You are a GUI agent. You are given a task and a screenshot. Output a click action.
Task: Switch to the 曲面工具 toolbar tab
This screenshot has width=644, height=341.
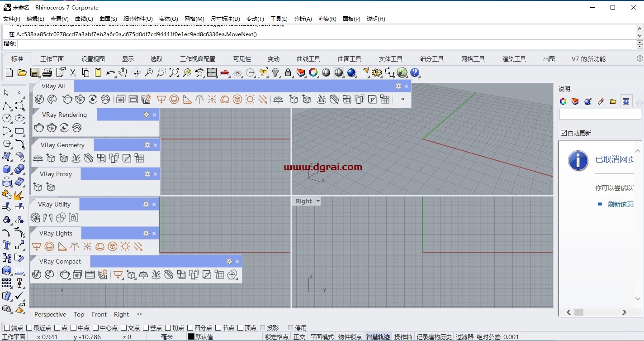click(x=349, y=58)
